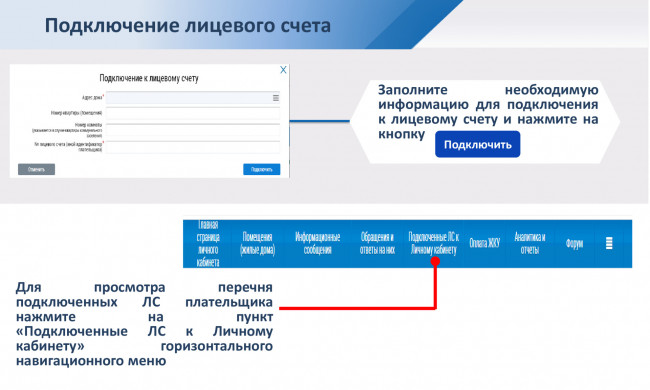Focus the Номер квартиры (помещения) field
This screenshot has height=390, width=650.
pyautogui.click(x=193, y=113)
